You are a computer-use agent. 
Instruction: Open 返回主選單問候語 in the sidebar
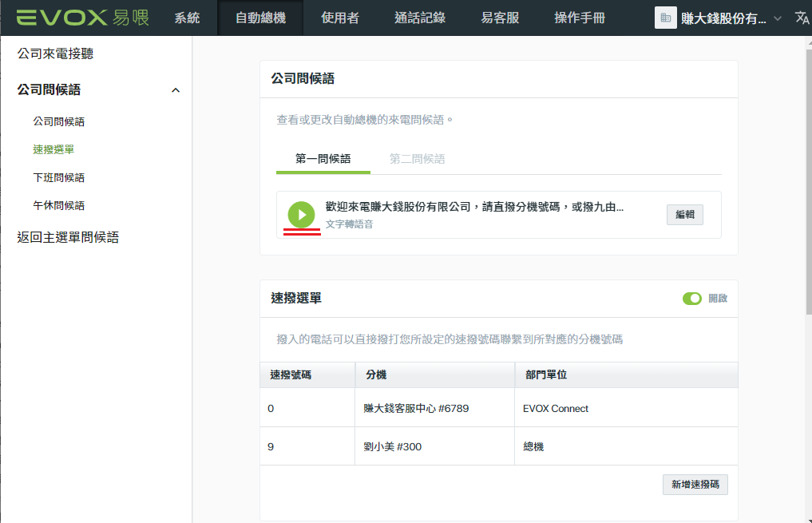click(68, 237)
